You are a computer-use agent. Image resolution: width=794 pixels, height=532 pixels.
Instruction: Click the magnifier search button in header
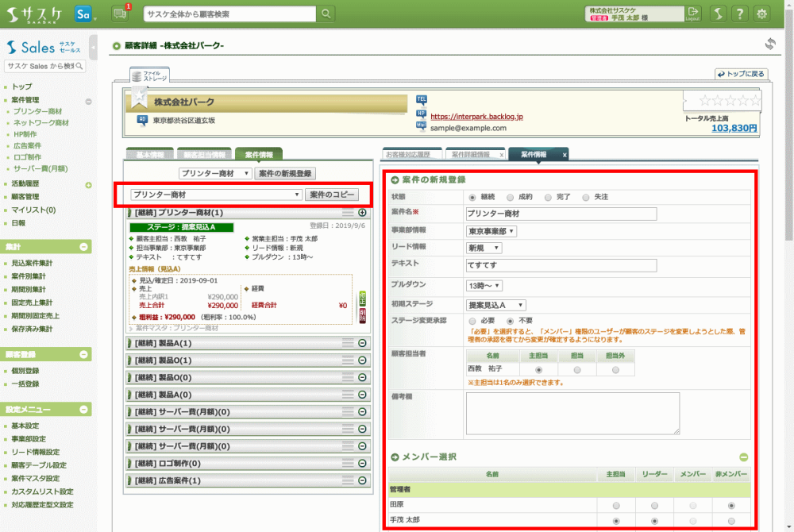tap(326, 14)
